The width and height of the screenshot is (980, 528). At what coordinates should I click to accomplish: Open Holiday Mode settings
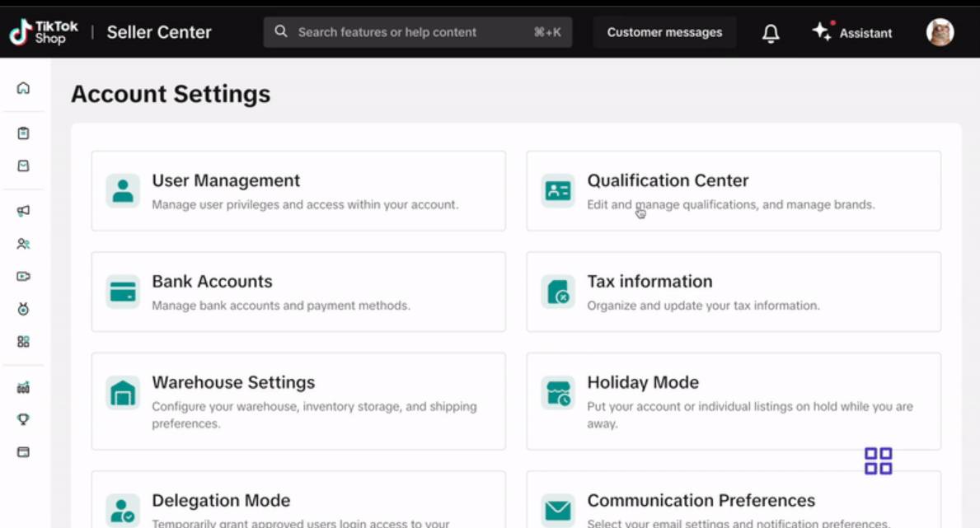tap(733, 401)
